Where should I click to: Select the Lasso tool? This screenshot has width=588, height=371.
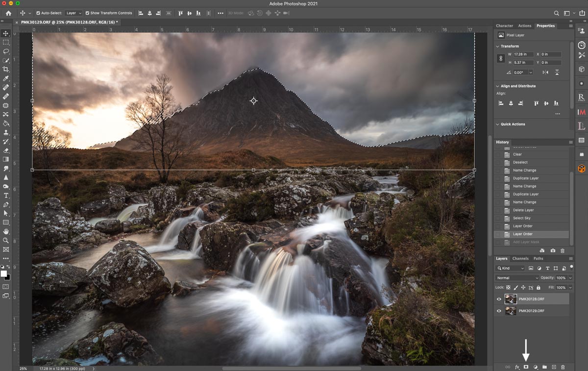tap(6, 51)
